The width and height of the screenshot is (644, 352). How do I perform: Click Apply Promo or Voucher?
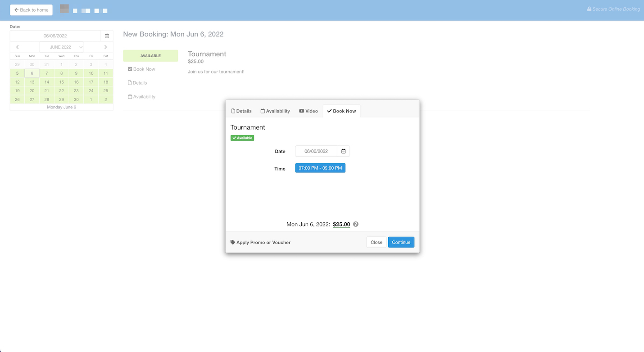(x=260, y=242)
